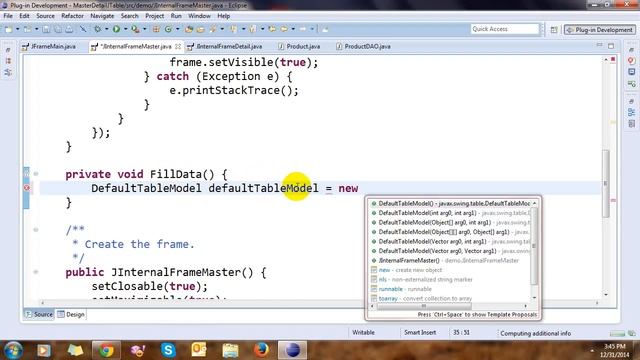Select the 'toarray' template proposal
The width and height of the screenshot is (640, 360).
[451, 298]
